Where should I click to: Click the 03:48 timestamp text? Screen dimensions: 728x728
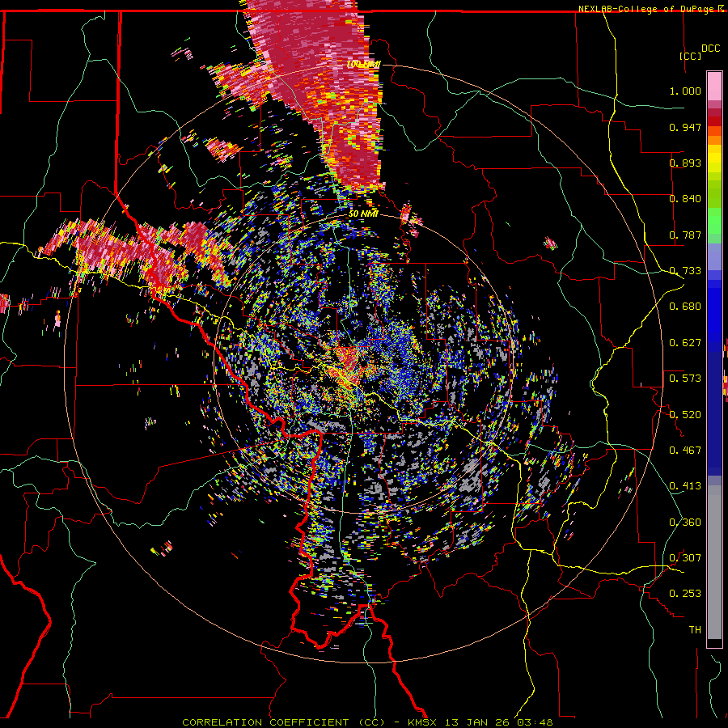point(537,722)
